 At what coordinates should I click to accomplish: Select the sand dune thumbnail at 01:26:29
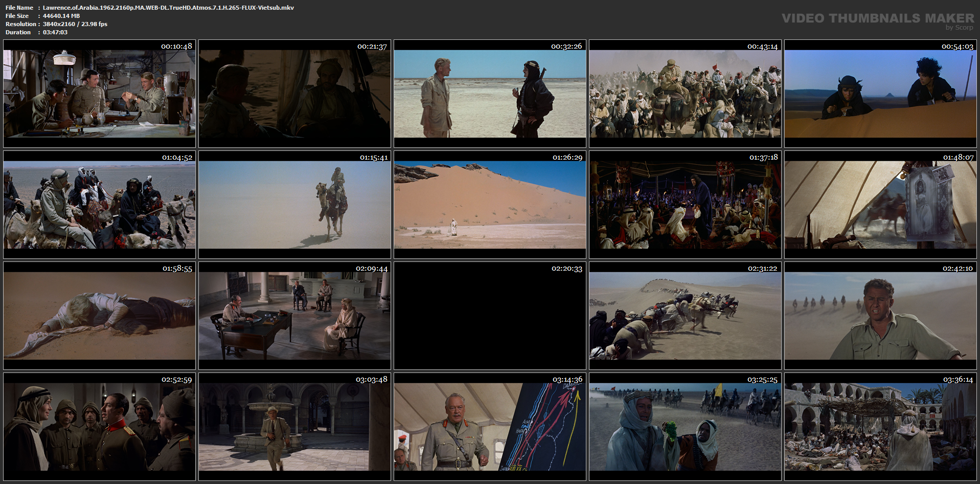490,205
